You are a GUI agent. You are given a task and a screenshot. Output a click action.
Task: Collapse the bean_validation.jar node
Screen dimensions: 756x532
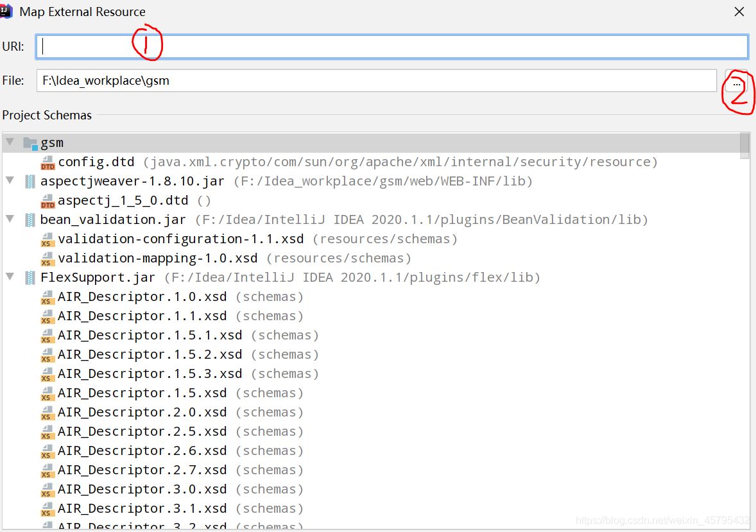tap(9, 219)
